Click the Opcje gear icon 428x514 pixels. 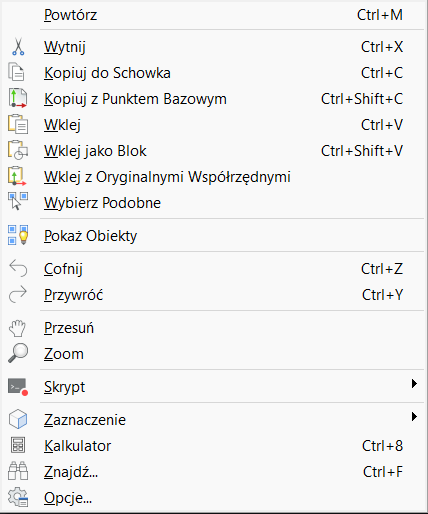tap(18, 497)
